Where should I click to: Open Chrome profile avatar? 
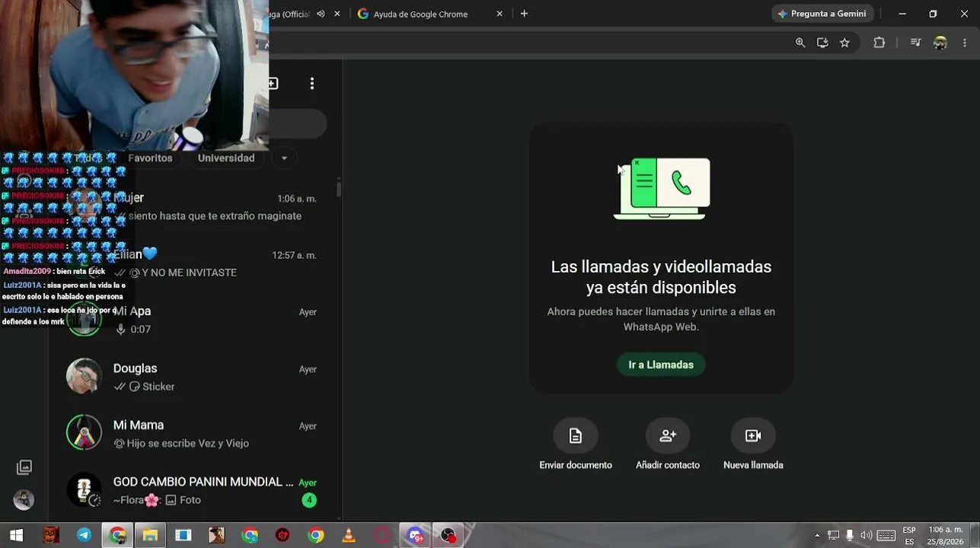point(940,43)
